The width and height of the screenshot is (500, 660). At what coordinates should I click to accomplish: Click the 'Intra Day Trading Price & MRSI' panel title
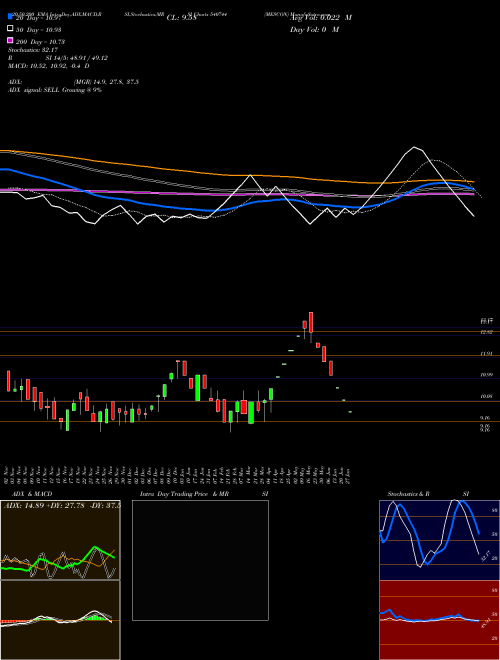click(204, 494)
